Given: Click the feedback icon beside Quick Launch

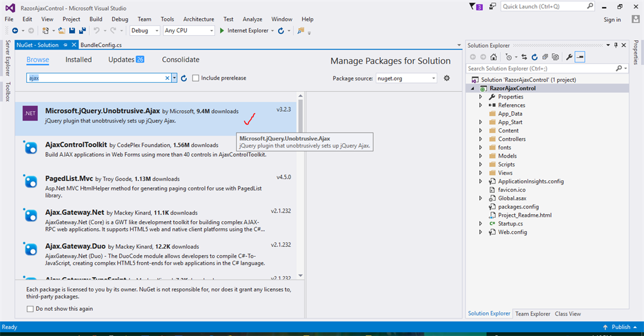Looking at the screenshot, I should 492,6.
